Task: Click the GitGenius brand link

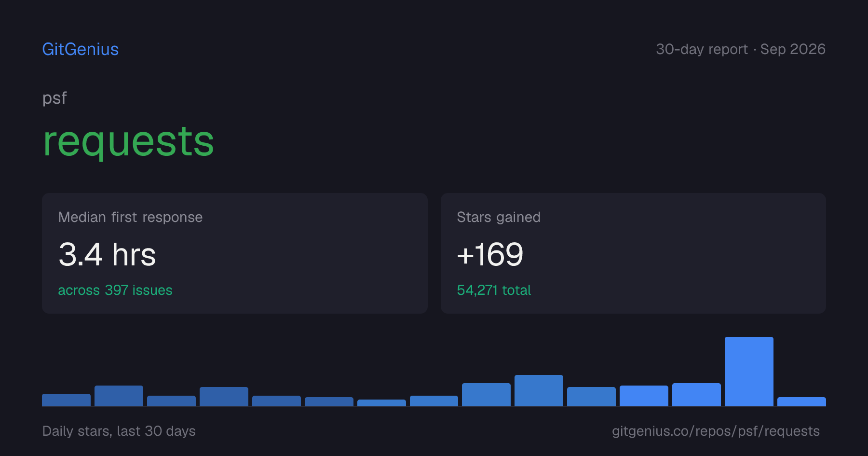Action: (81, 49)
